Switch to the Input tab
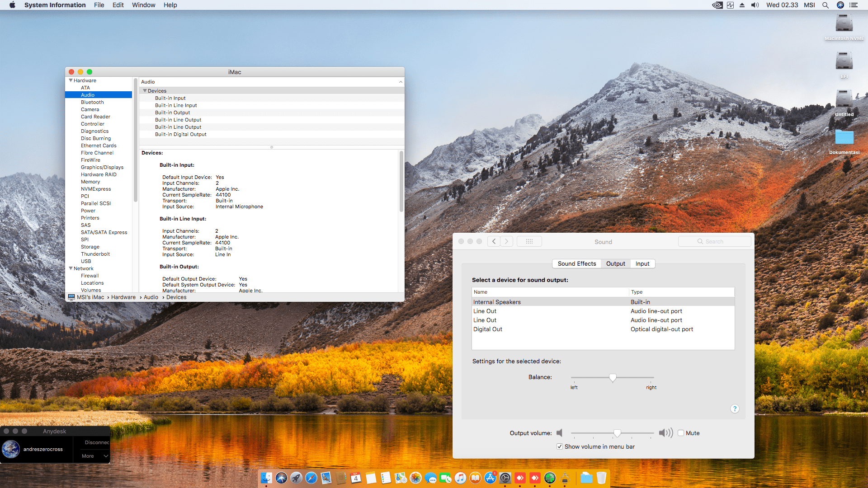868x488 pixels. [642, 263]
